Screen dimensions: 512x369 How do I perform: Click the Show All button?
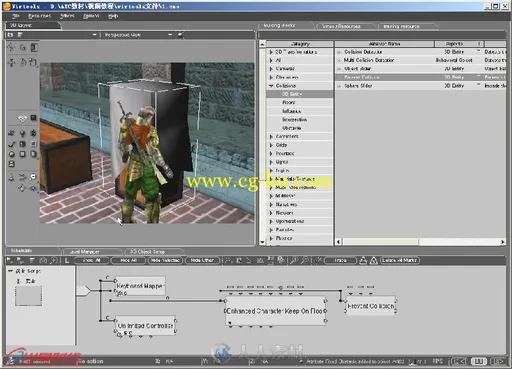[92, 260]
